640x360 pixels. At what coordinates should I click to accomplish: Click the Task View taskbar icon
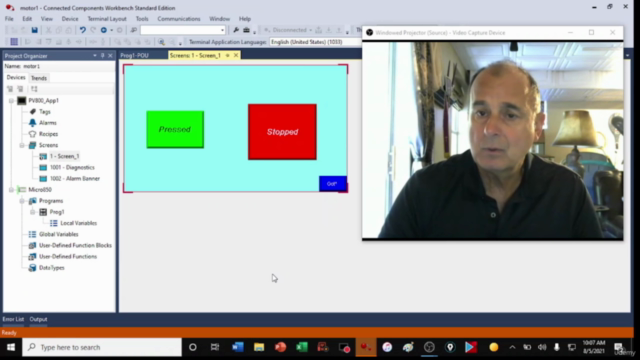(x=215, y=347)
